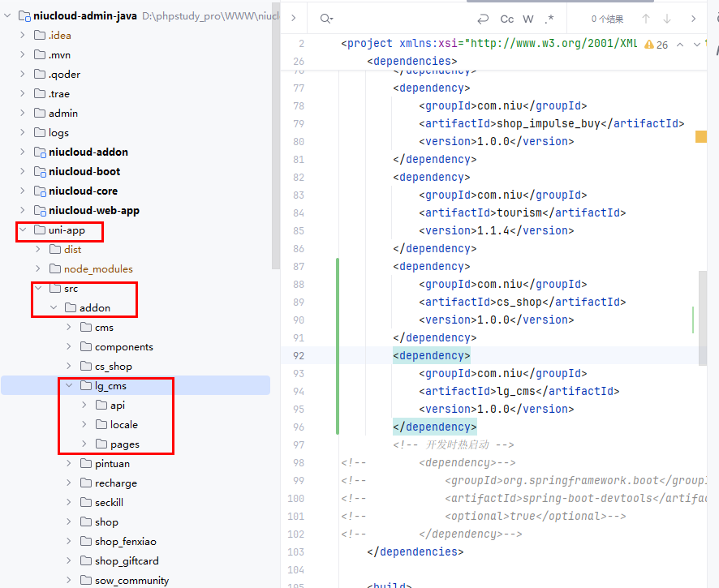Toggle Words (W) whole-word search option
The width and height of the screenshot is (719, 588).
tap(528, 19)
